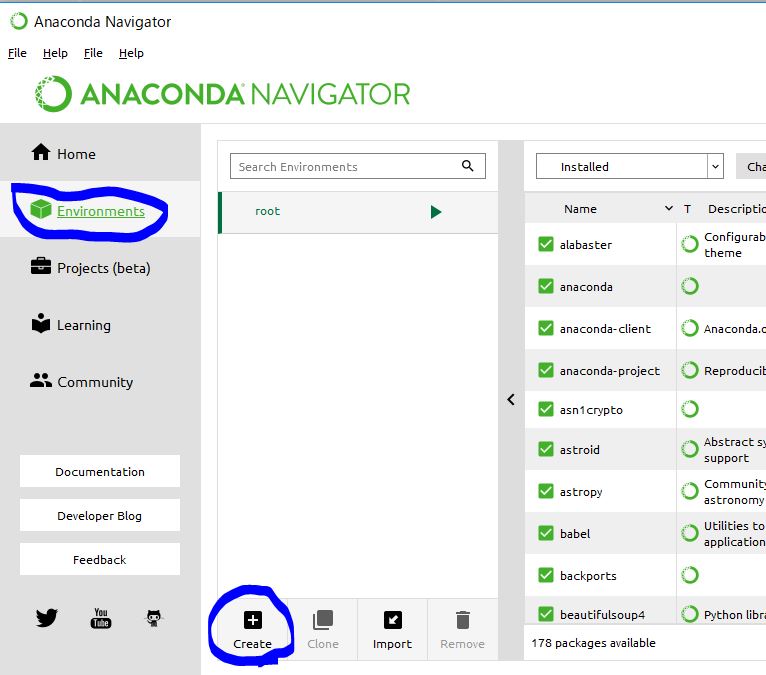The image size is (766, 675).
Task: Click the alabaster package type icon
Action: 690,244
